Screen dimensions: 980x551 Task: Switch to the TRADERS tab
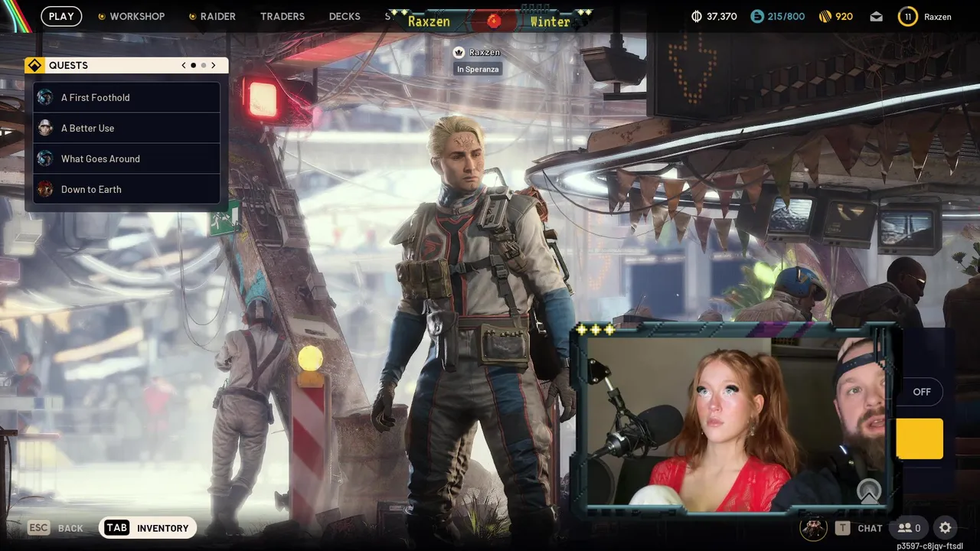point(283,16)
